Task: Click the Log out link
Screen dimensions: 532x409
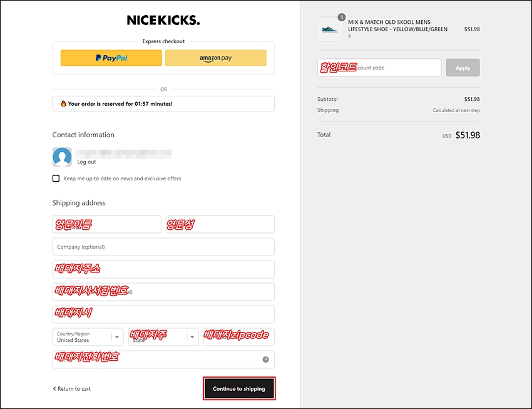Action: pyautogui.click(x=86, y=162)
